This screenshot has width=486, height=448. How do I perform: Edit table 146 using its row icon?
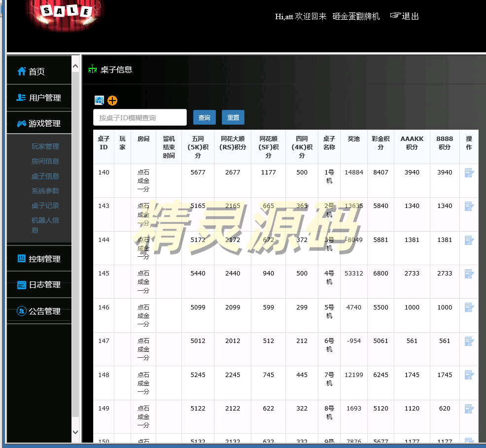click(x=469, y=308)
